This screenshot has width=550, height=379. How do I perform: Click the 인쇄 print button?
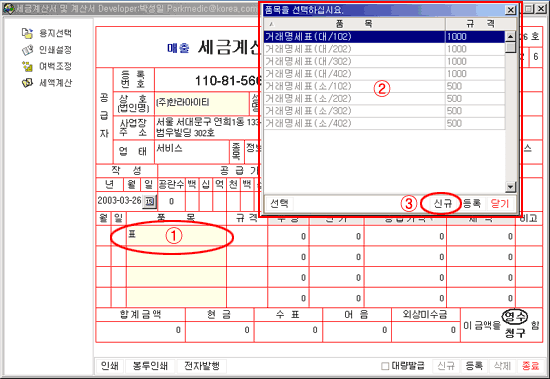(109, 366)
